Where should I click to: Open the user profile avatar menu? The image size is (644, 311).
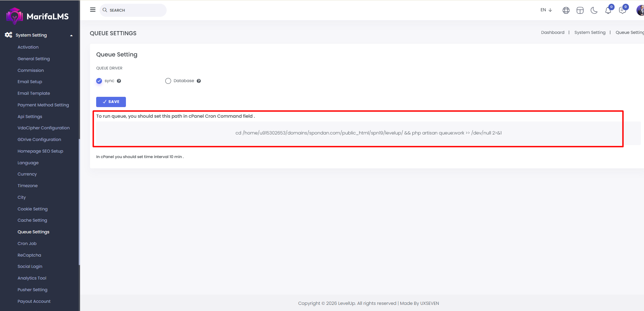pos(640,10)
